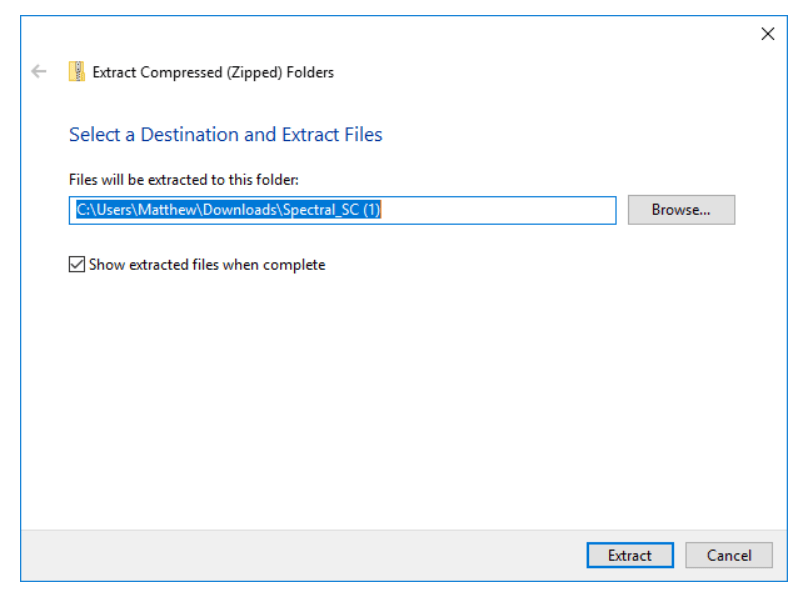809x595 pixels.
Task: Cancel the extraction dialog
Action: [729, 555]
